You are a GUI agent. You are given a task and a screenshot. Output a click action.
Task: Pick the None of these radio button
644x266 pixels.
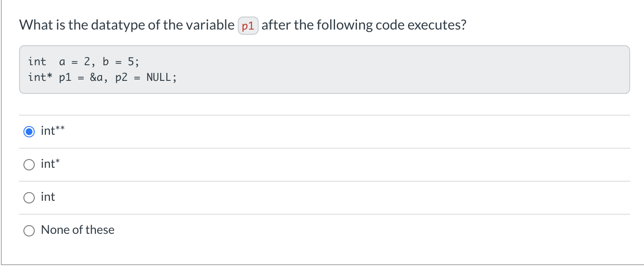coord(29,230)
